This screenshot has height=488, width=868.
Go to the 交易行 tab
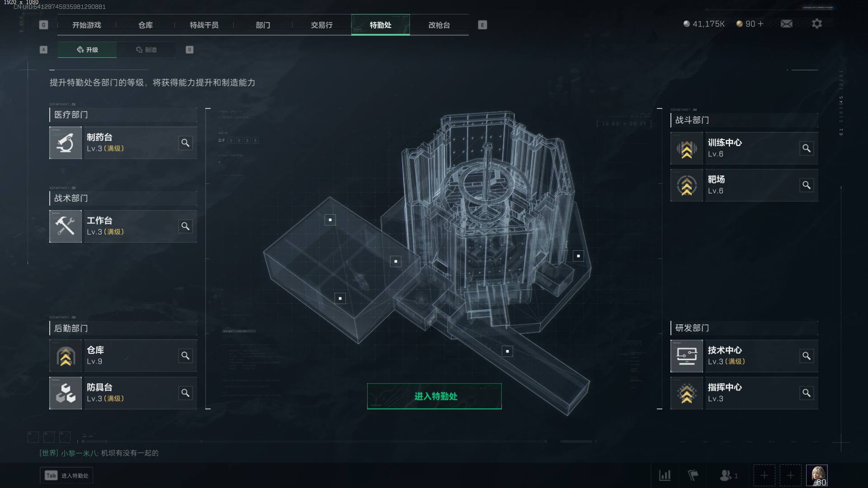coord(322,25)
